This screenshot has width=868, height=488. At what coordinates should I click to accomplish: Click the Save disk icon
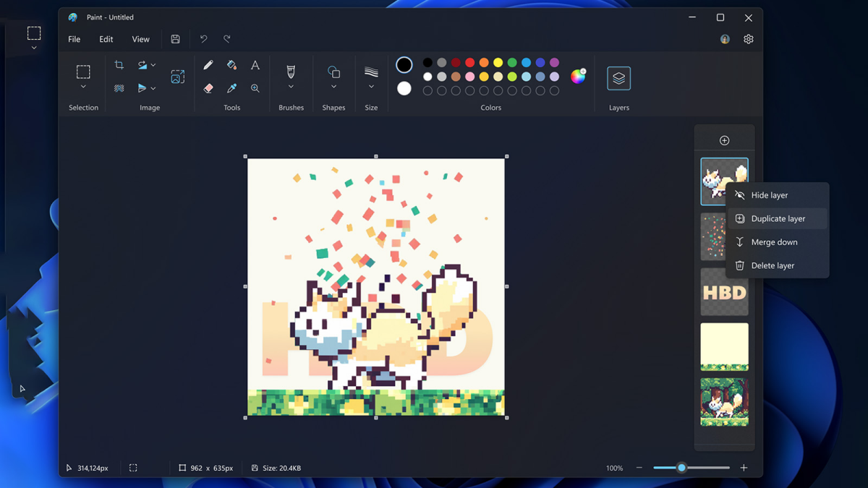point(175,39)
